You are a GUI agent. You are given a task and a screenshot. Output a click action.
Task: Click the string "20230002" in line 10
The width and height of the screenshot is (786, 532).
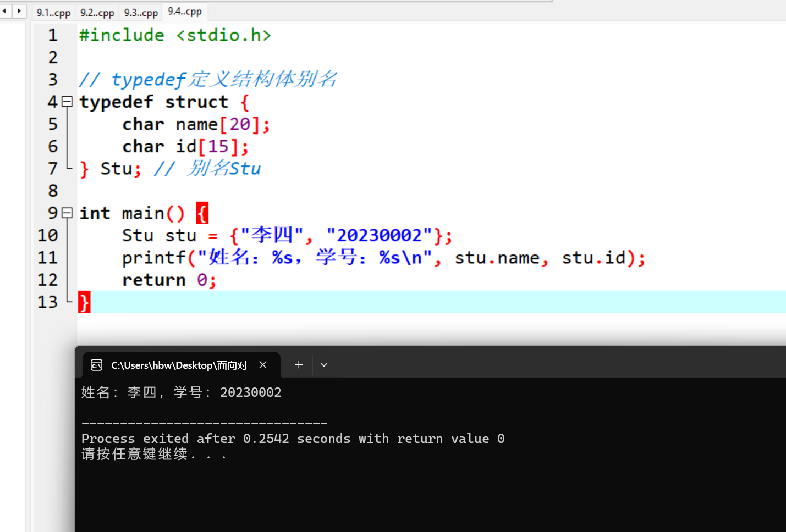379,235
